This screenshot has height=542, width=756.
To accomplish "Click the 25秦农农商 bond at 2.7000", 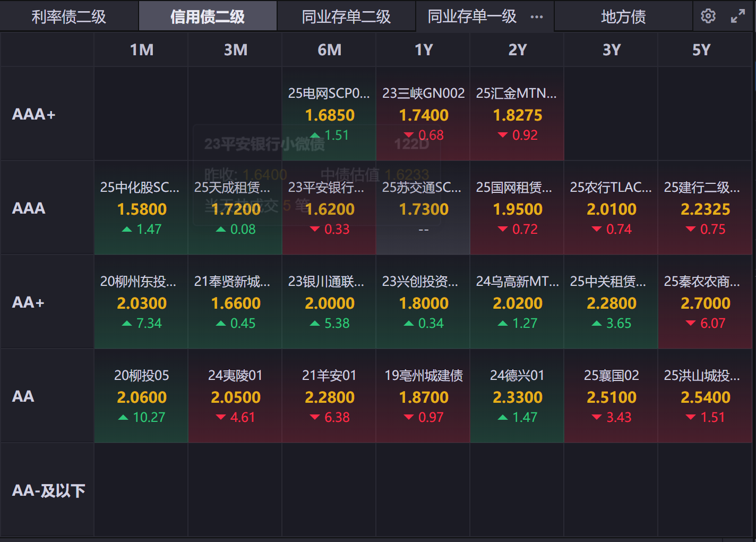I will point(705,303).
